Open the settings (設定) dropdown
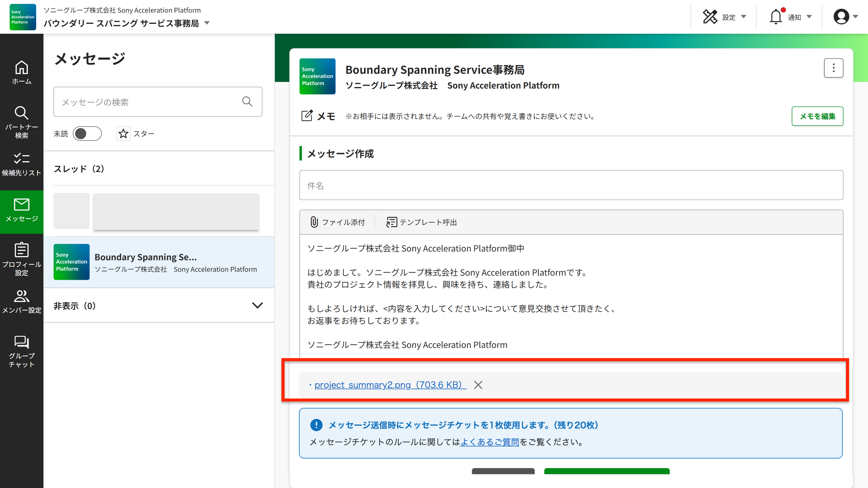 [x=725, y=17]
